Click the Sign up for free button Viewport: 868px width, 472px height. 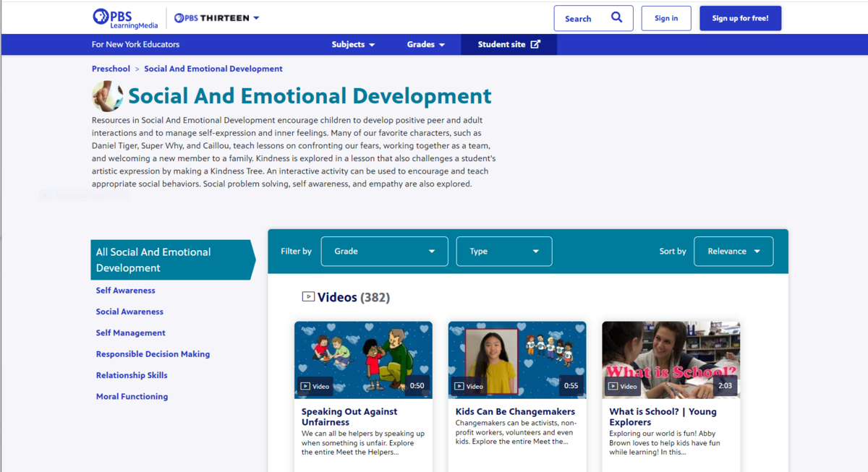pos(740,17)
